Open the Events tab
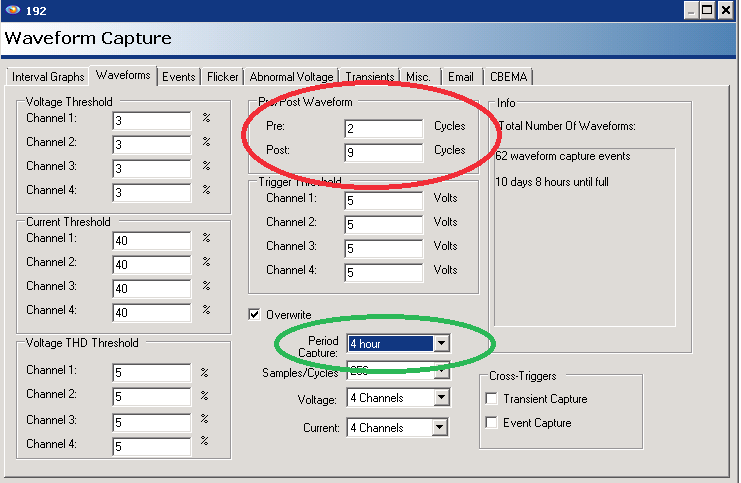This screenshot has width=741, height=483. pos(178,77)
